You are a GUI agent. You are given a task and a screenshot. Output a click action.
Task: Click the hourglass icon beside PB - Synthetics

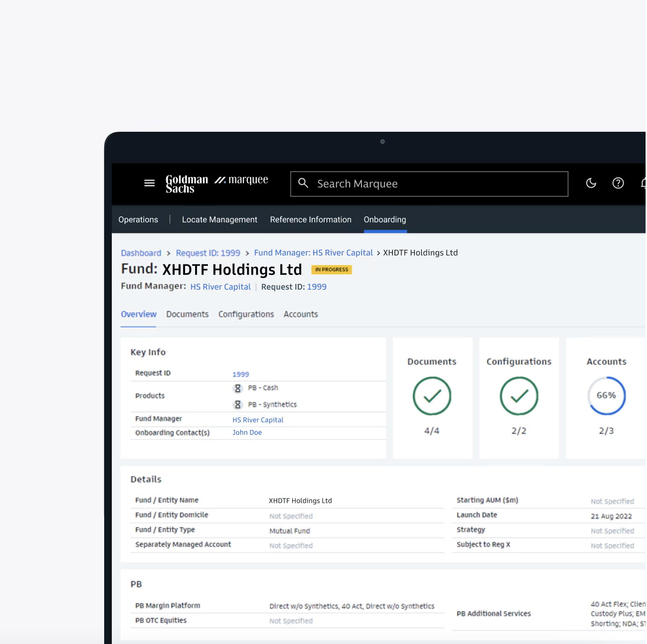coord(238,405)
